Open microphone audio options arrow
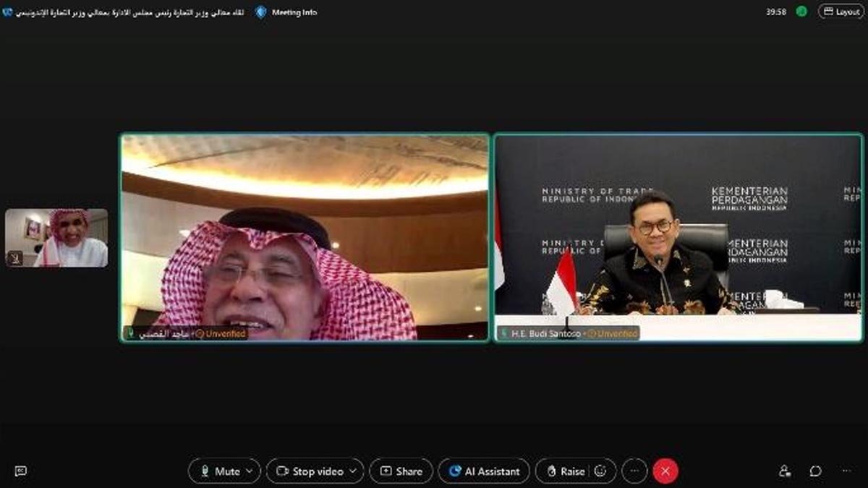The height and width of the screenshot is (488, 868). pyautogui.click(x=250, y=471)
